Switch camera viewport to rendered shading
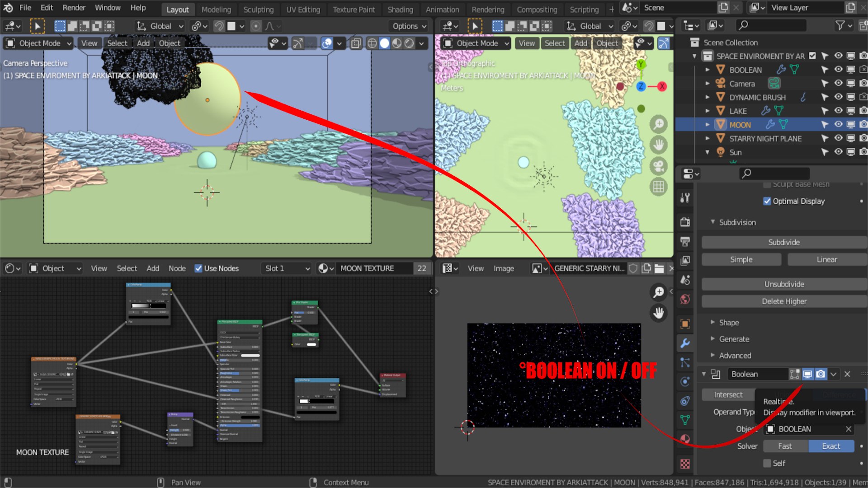 coord(409,43)
